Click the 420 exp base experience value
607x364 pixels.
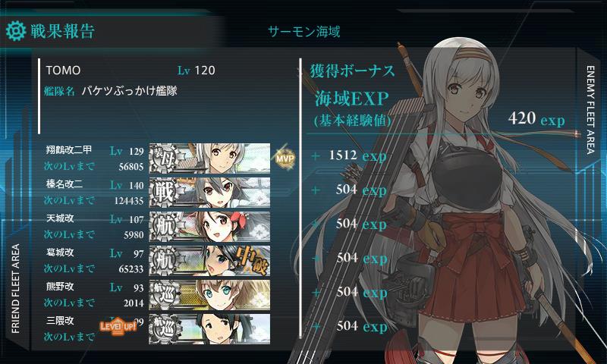(536, 118)
